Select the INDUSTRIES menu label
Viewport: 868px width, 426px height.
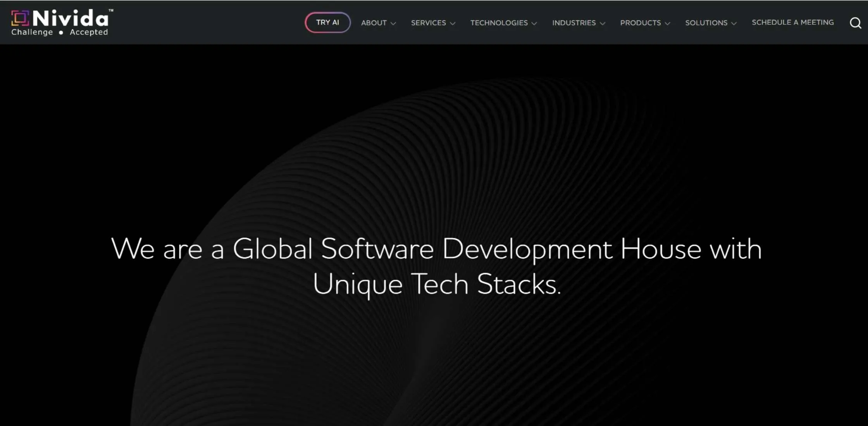tap(574, 23)
